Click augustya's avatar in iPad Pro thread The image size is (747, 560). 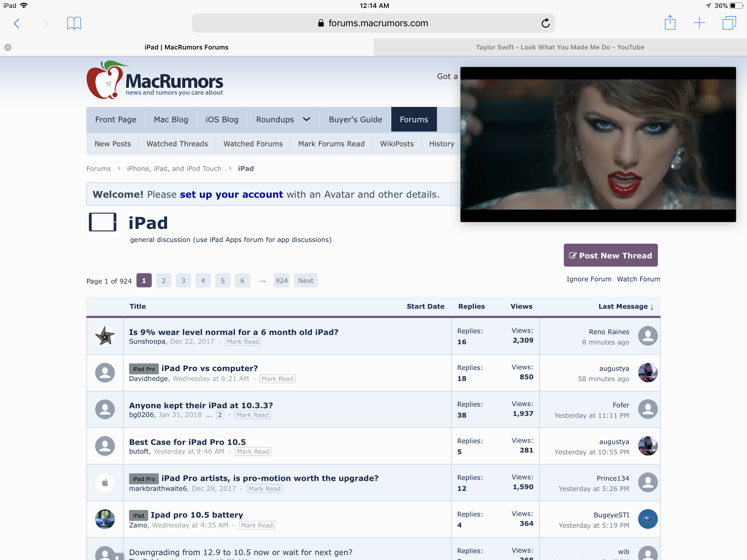coord(647,372)
